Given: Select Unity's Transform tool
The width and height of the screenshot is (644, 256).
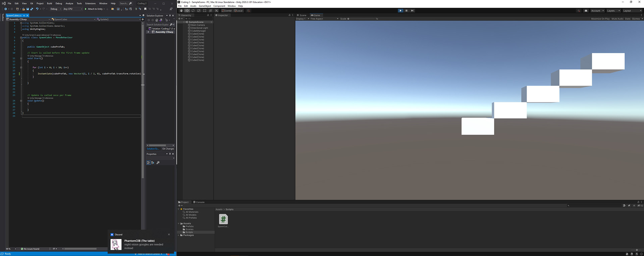Looking at the screenshot, I should (211, 11).
